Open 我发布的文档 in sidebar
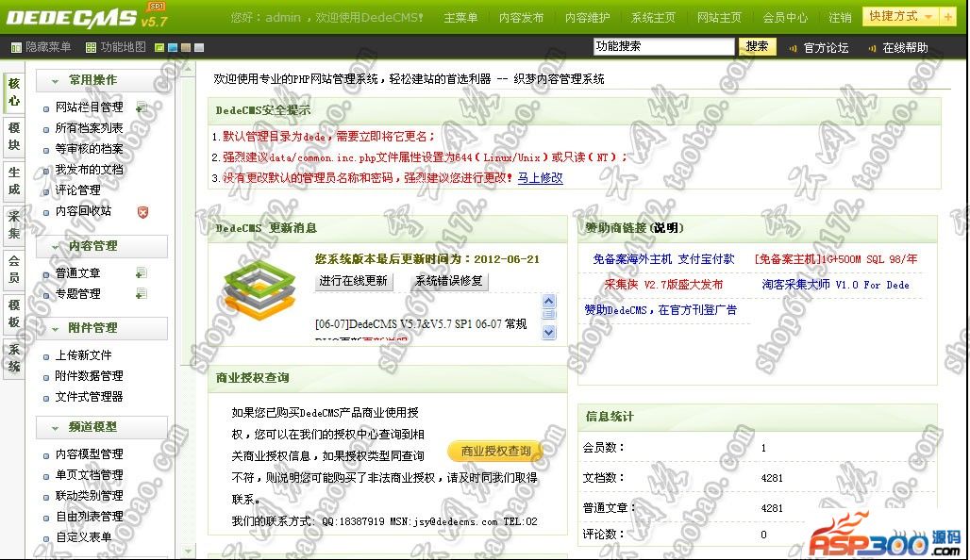 [89, 170]
